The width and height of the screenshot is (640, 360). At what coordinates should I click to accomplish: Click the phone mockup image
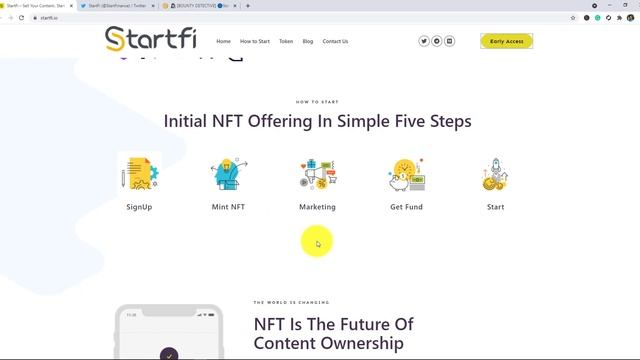[x=169, y=331]
